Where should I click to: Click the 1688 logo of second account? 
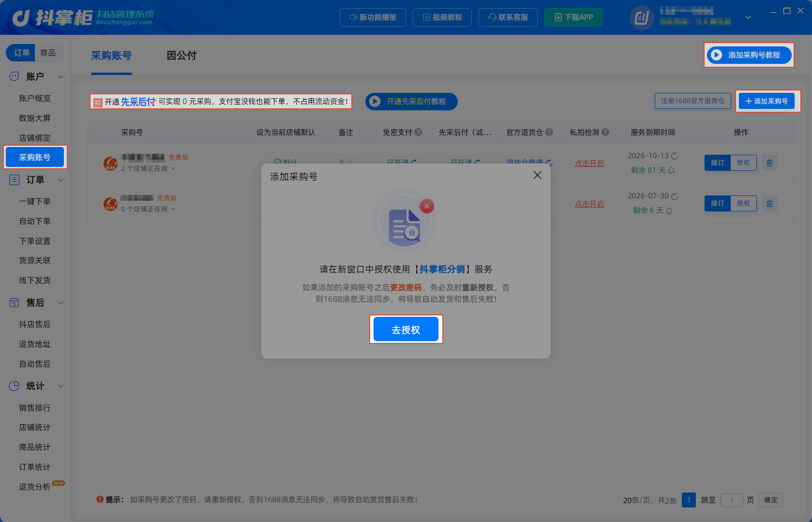tap(111, 204)
